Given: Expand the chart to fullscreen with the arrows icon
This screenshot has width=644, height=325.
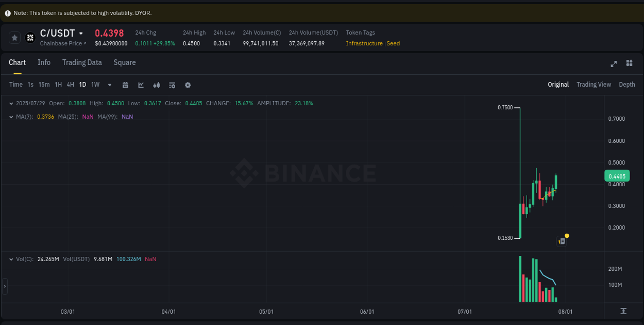Looking at the screenshot, I should point(613,63).
